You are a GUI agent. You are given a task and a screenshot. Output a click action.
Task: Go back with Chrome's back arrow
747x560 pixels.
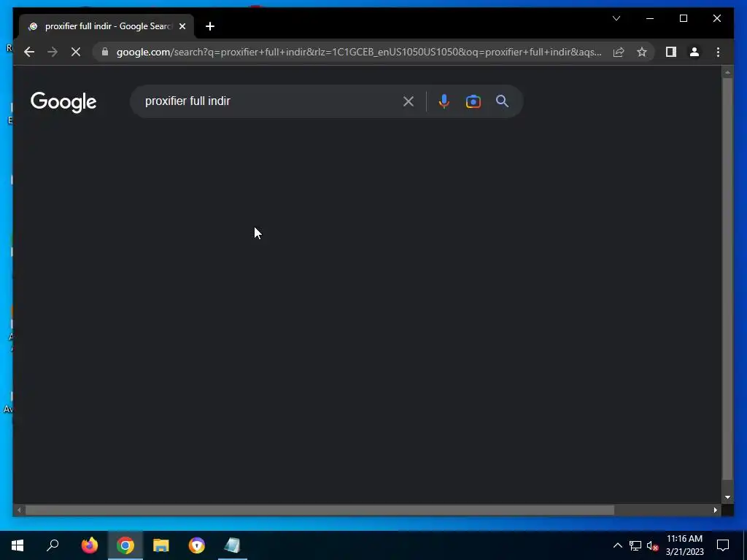coord(29,52)
